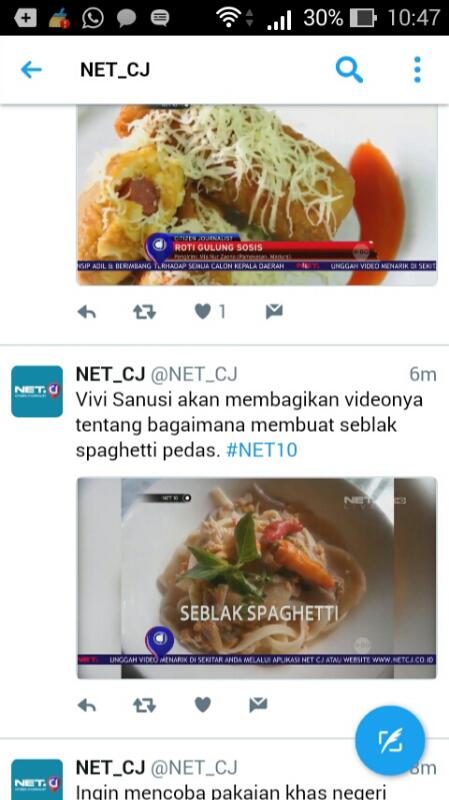449x800 pixels.
Task: Reply to the Roti Gulung Sosis tweet
Action: 87,311
